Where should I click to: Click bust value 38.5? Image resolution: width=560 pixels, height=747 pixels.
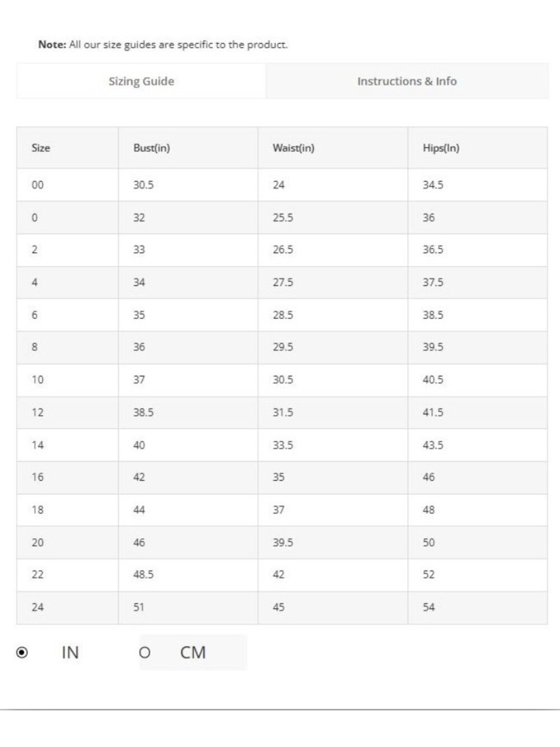pyautogui.click(x=143, y=412)
